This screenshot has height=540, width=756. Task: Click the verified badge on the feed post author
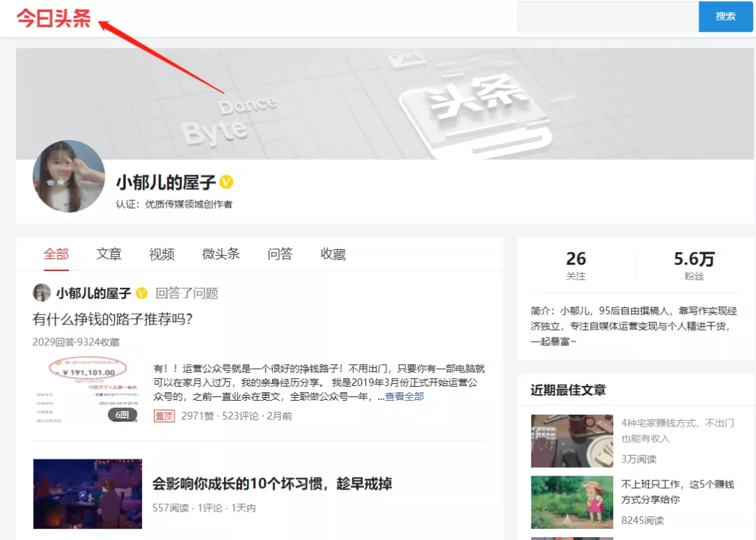[x=140, y=292]
